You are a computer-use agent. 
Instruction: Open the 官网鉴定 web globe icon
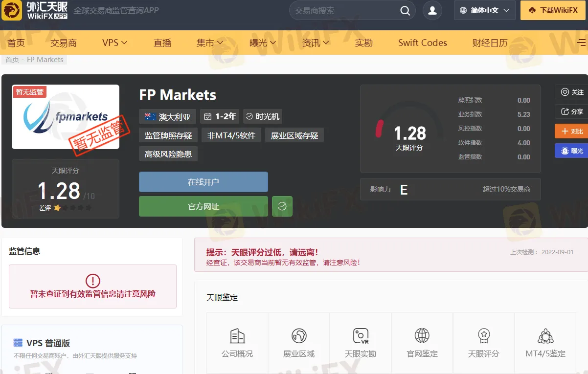click(x=422, y=336)
